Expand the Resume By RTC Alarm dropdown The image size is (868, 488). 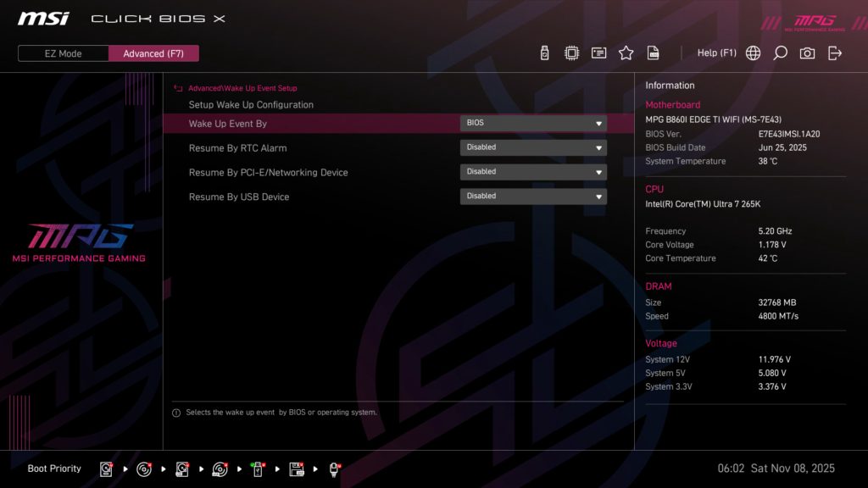pos(532,147)
